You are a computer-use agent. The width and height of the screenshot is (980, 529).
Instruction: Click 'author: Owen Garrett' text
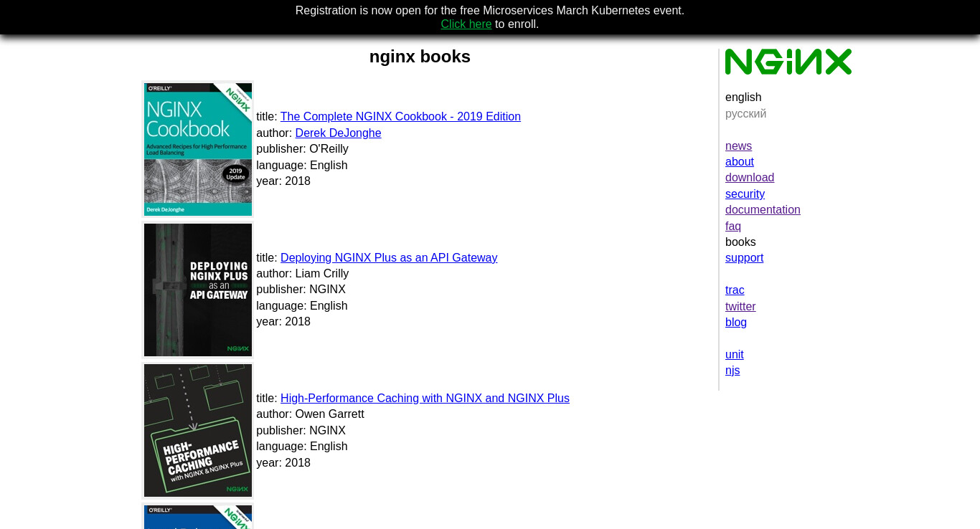pos(310,414)
